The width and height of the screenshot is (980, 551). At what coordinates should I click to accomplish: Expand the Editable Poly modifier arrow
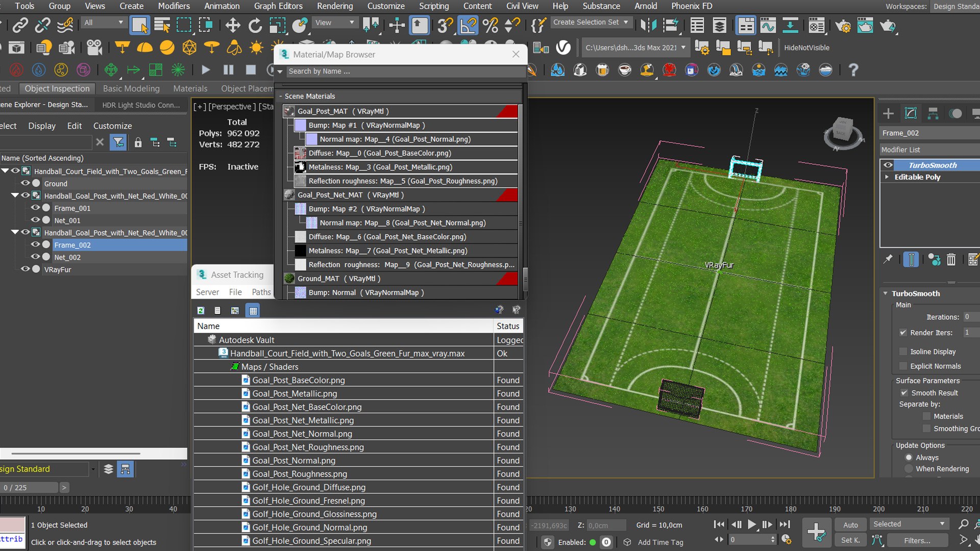pyautogui.click(x=887, y=177)
